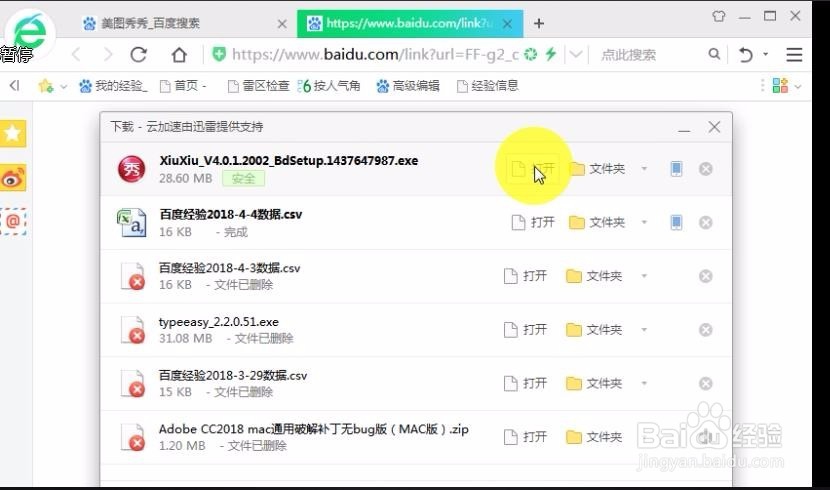Remove 百度经验2018-4-3数据.csv entry
This screenshot has width=830, height=490.
tap(706, 276)
